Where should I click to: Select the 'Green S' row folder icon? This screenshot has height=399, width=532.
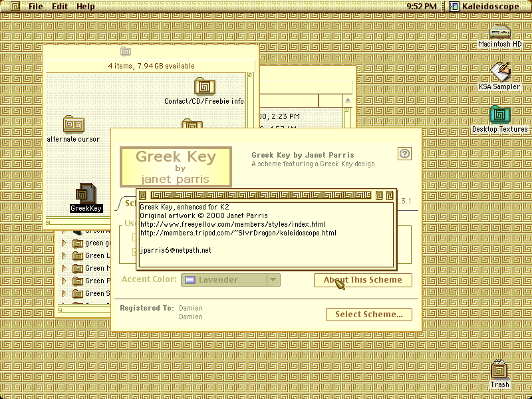tap(78, 293)
